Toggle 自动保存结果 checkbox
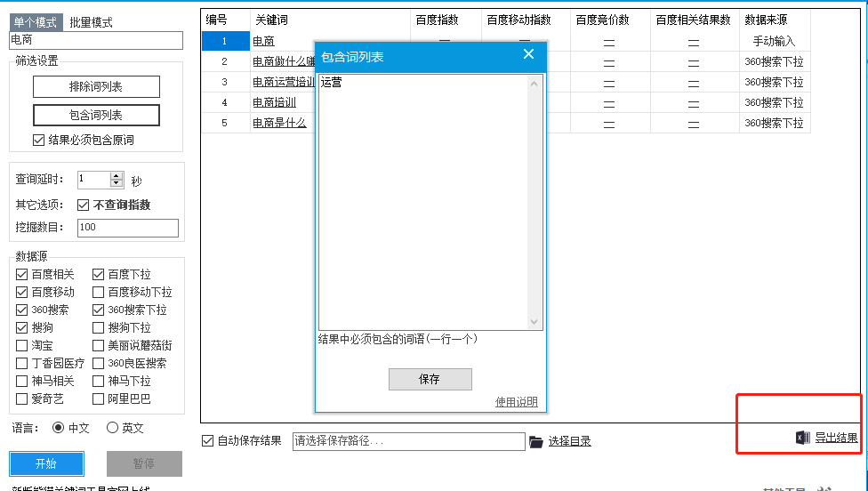Viewport: 868px width, 491px height. tap(207, 441)
